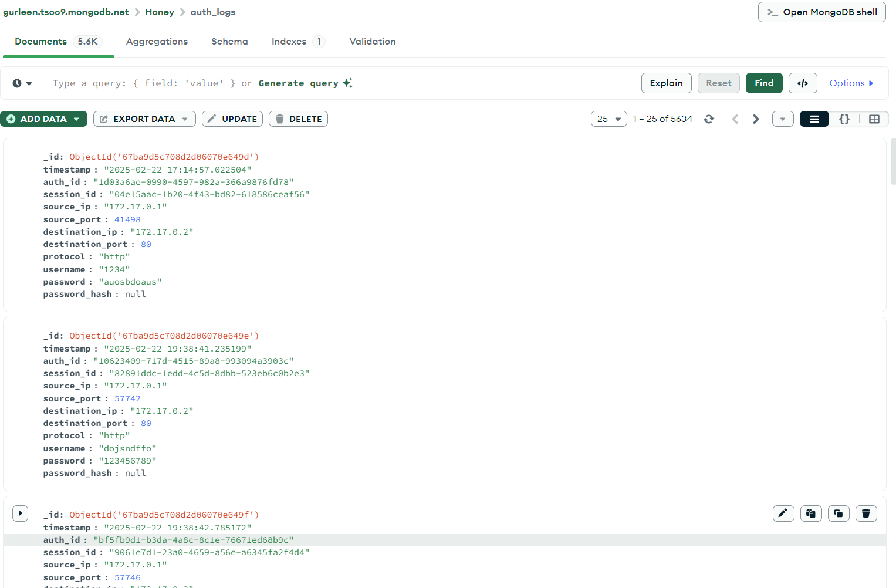Switch to the Aggregations tab
This screenshot has height=588, width=896.
tap(157, 42)
